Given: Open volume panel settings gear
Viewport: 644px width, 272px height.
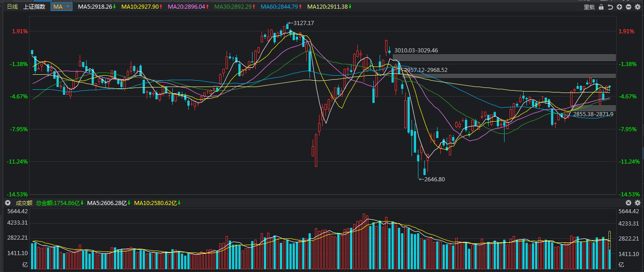Looking at the screenshot, I should (x=638, y=203).
